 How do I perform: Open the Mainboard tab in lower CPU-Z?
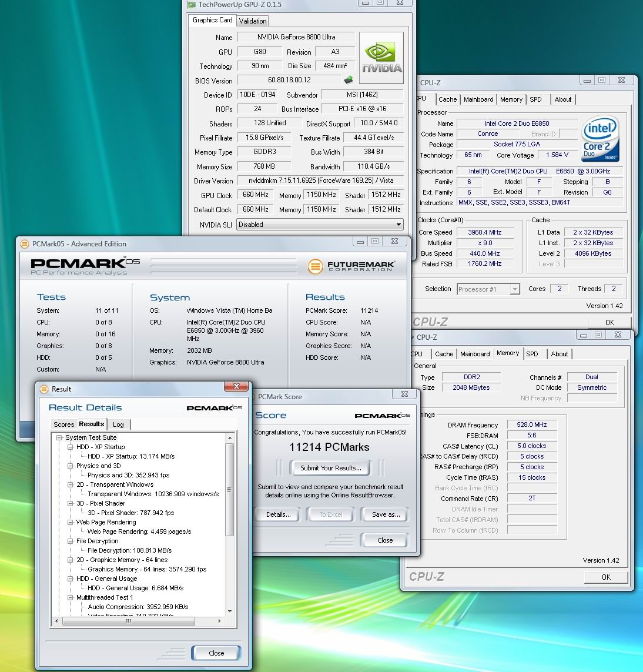pyautogui.click(x=475, y=354)
